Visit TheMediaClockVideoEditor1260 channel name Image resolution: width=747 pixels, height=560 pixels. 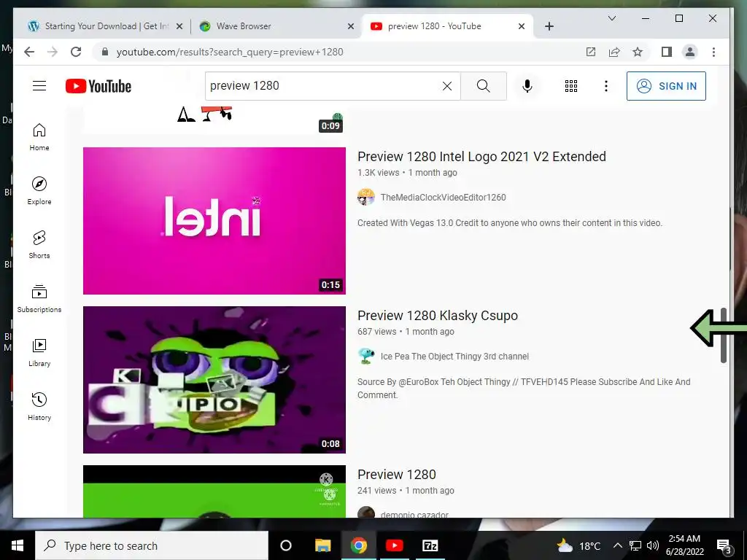point(443,197)
